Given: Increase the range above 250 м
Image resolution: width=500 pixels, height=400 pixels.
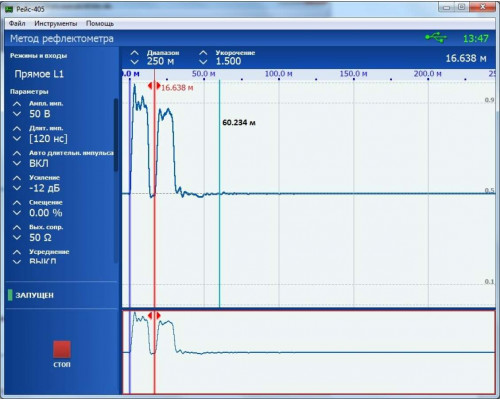Looking at the screenshot, I should click(134, 53).
